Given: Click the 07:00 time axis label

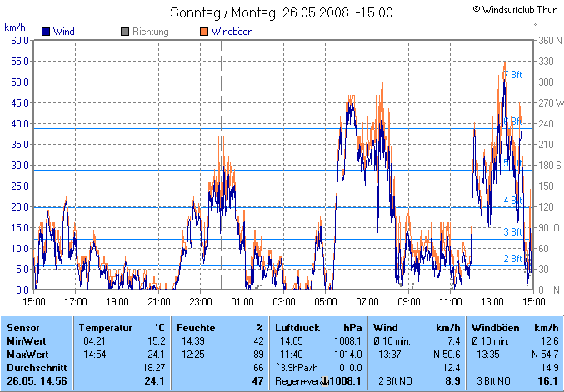Looking at the screenshot, I should pos(367,301).
